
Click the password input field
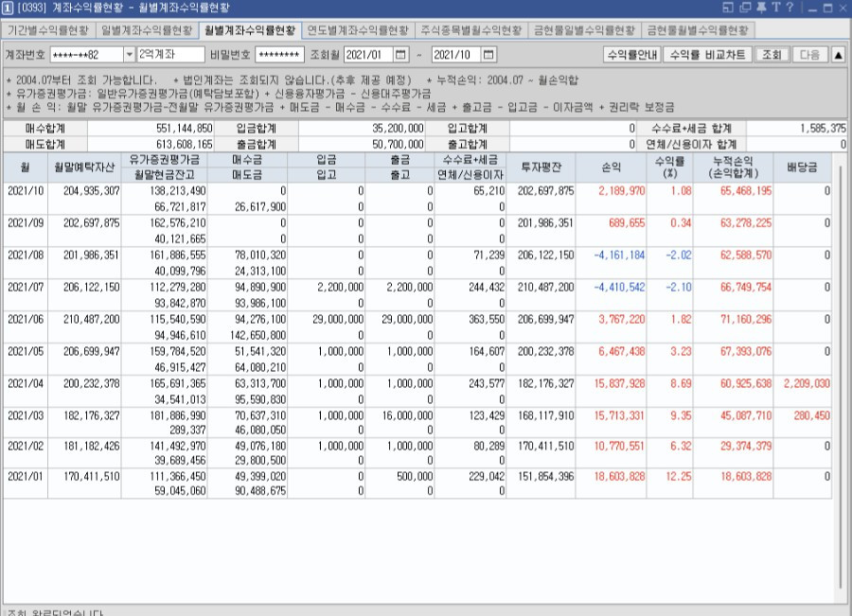pyautogui.click(x=280, y=54)
